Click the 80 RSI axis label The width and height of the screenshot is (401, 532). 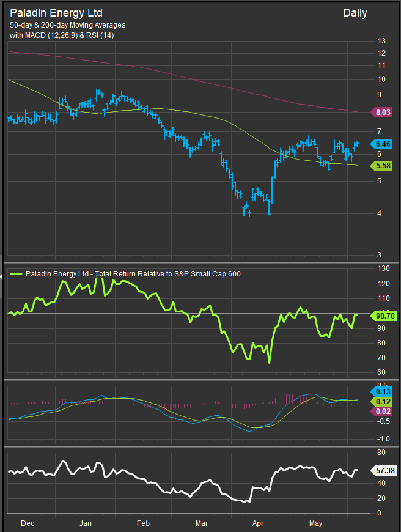click(x=381, y=453)
